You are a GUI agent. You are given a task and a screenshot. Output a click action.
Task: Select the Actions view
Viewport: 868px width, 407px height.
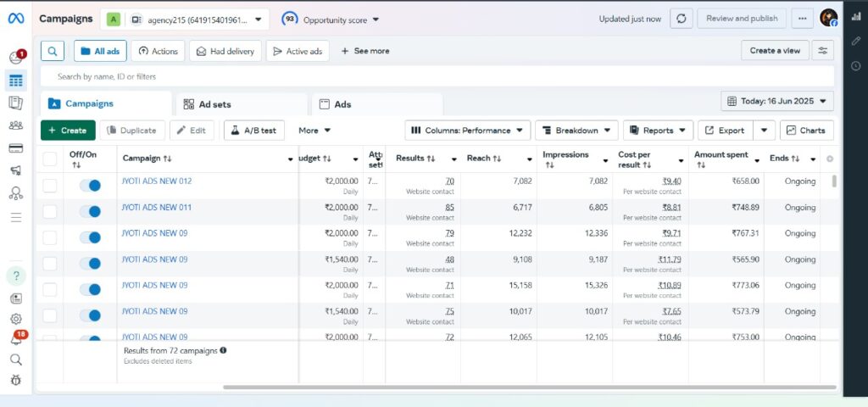coord(158,51)
